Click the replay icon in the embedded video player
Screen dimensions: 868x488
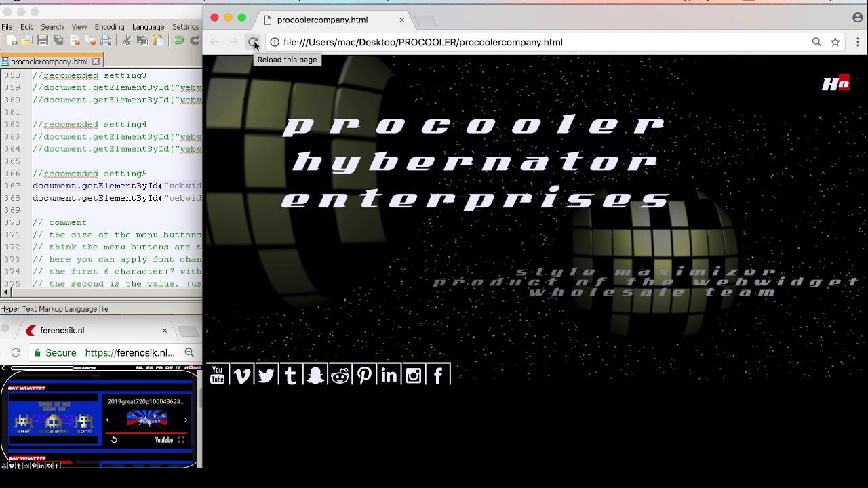[x=114, y=440]
